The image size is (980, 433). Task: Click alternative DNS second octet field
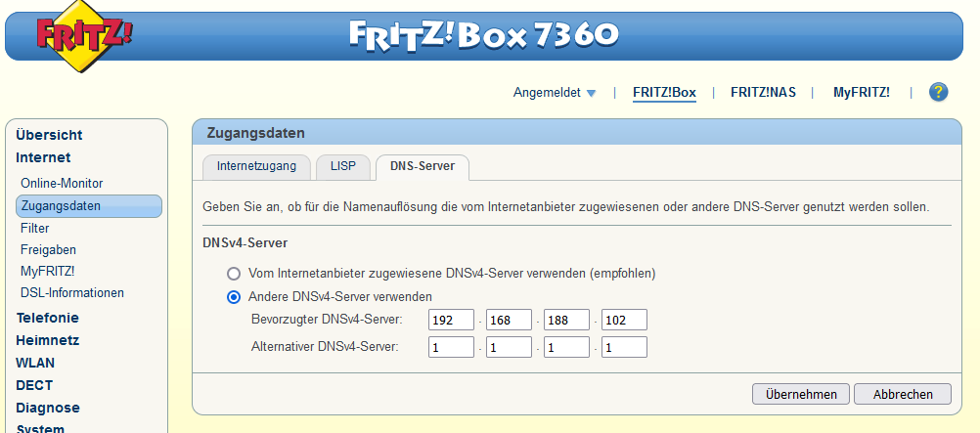[x=509, y=347]
